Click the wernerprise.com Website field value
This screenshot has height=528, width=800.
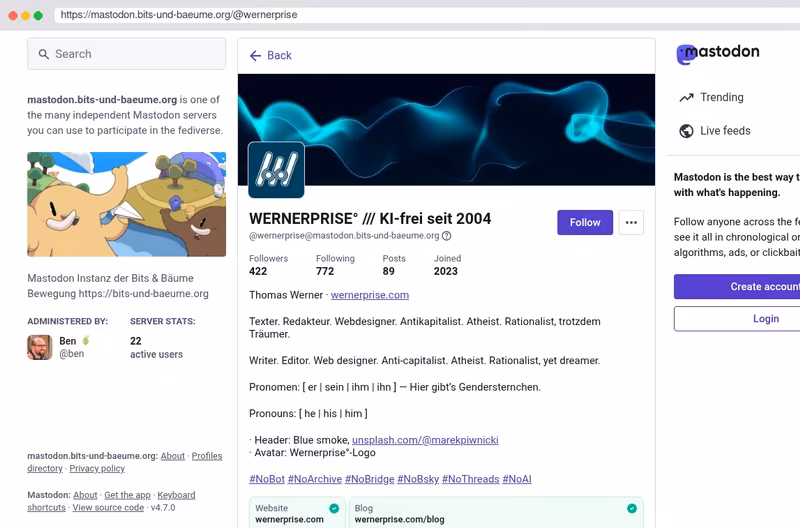pos(289,519)
